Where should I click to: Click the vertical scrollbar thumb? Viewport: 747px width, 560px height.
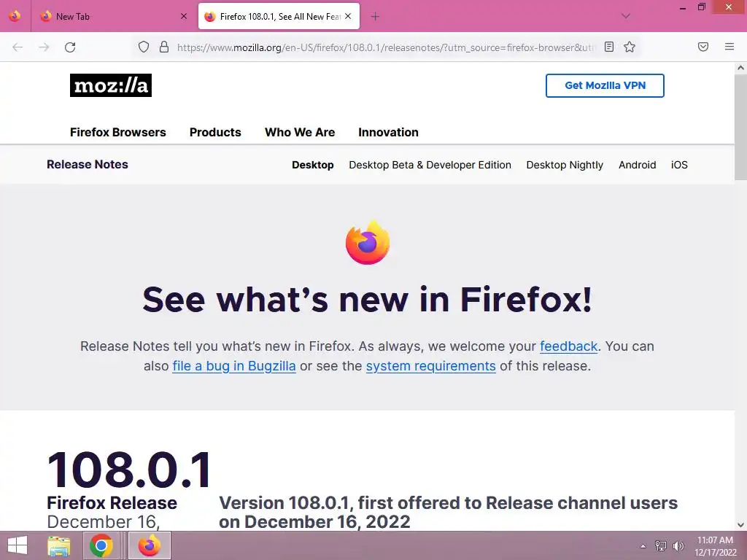coord(741,127)
